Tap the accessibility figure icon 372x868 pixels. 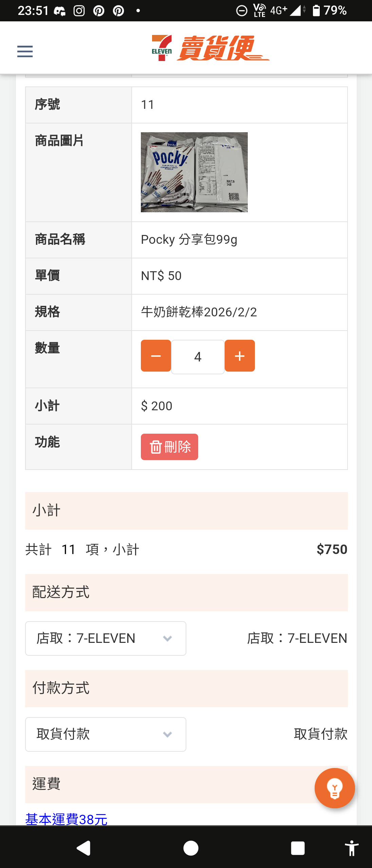pyautogui.click(x=352, y=848)
